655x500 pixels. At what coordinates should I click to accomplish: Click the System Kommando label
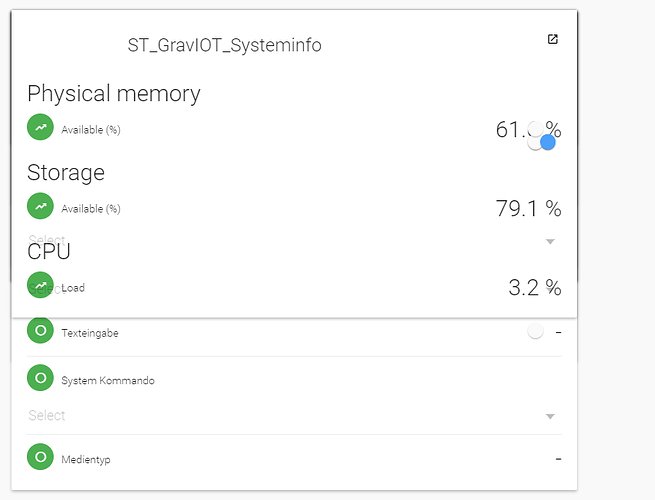pyautogui.click(x=107, y=380)
